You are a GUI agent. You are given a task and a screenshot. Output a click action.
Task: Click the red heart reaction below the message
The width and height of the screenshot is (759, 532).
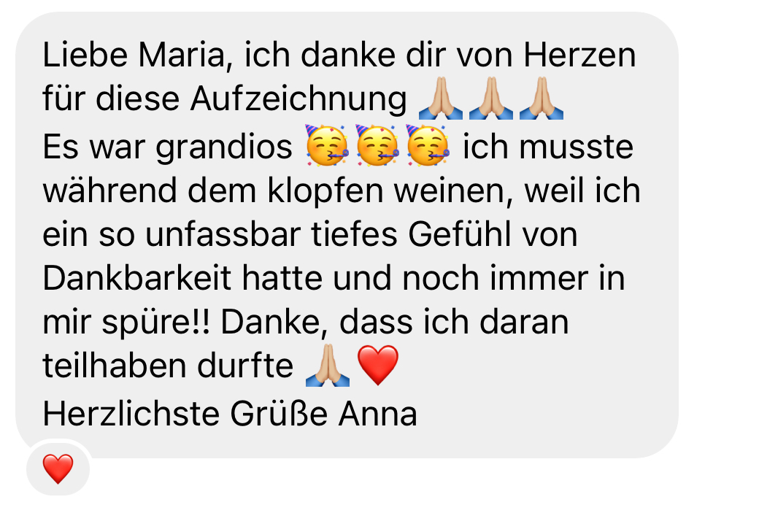pos(58,469)
